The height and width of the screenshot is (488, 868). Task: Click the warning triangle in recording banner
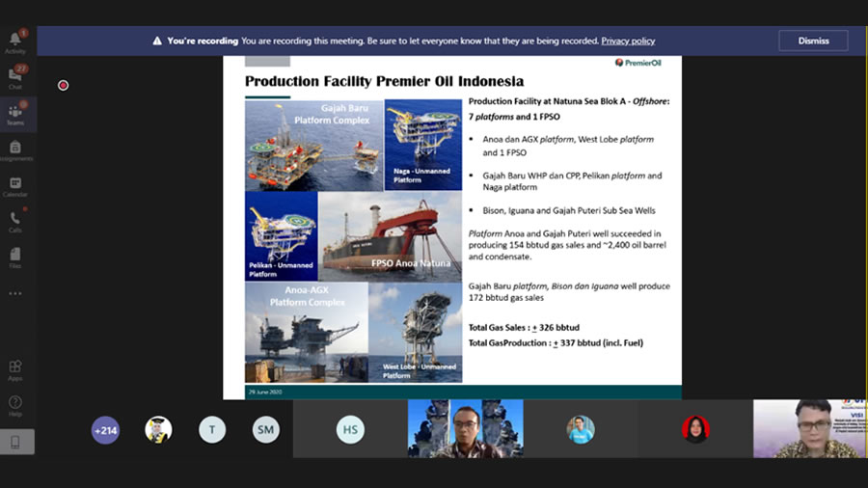[157, 41]
